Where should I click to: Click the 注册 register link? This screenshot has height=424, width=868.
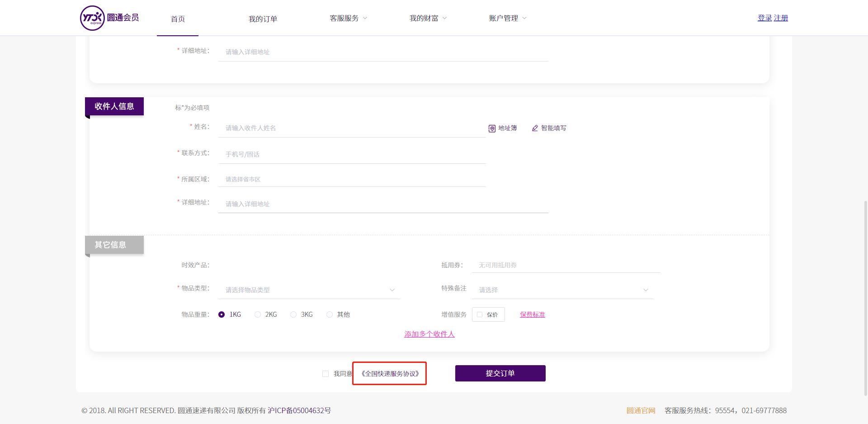pyautogui.click(x=781, y=17)
